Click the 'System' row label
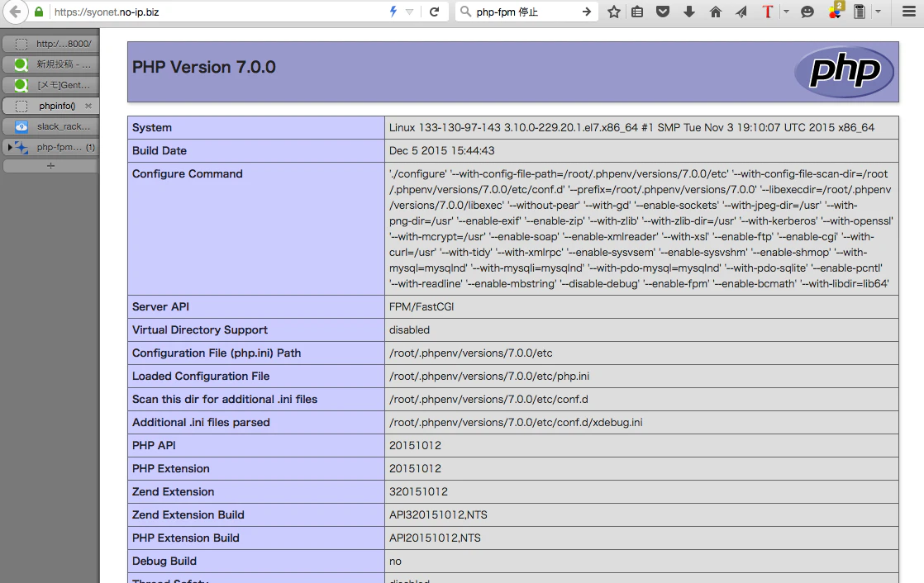Screen dimensions: 924x583 coord(152,128)
